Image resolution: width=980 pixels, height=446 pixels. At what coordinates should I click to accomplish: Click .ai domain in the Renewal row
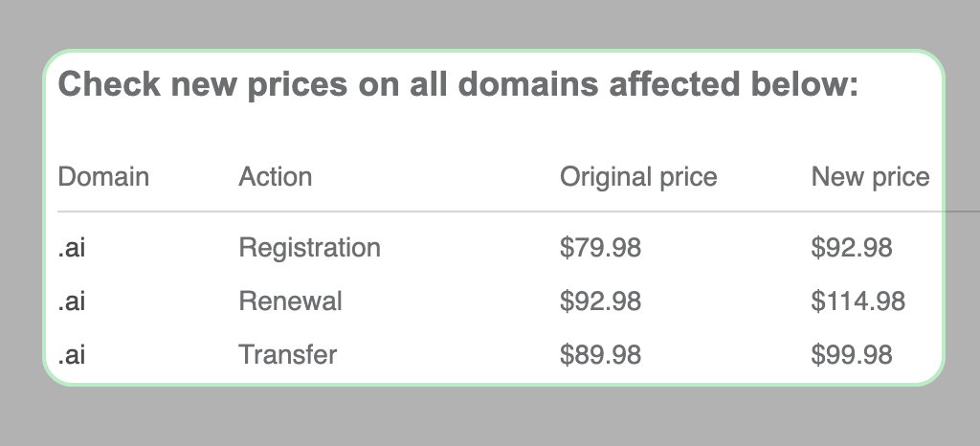point(73,301)
